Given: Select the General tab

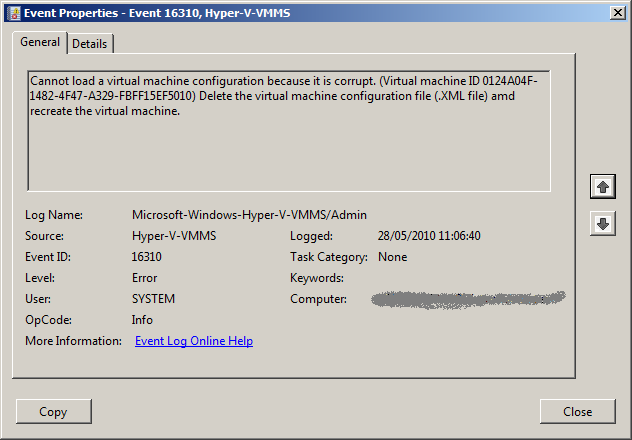Looking at the screenshot, I should [x=40, y=43].
